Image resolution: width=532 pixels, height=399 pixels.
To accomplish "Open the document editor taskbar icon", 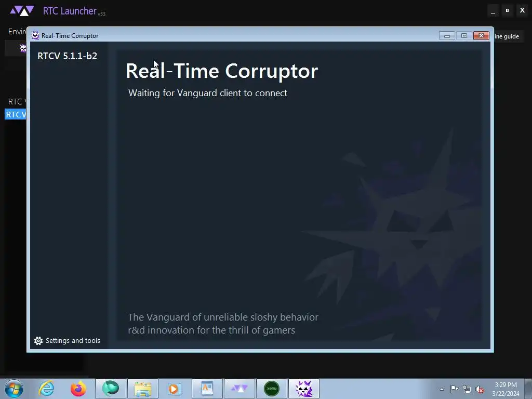I will coord(207,389).
